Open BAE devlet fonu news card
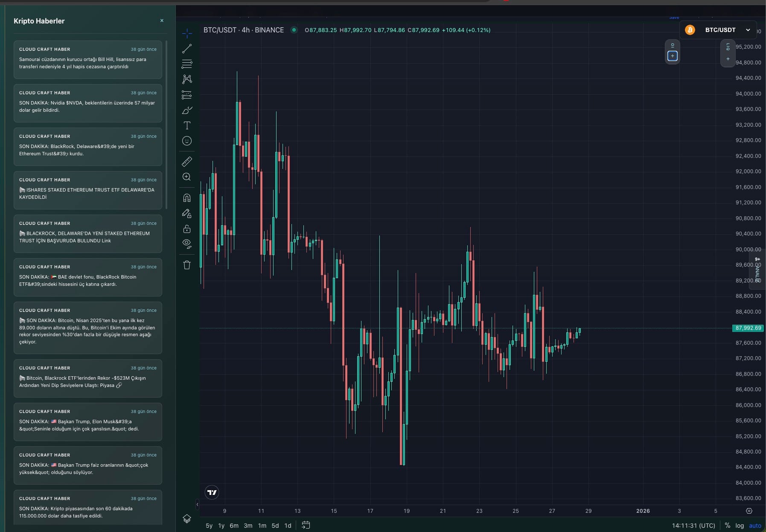 click(88, 277)
